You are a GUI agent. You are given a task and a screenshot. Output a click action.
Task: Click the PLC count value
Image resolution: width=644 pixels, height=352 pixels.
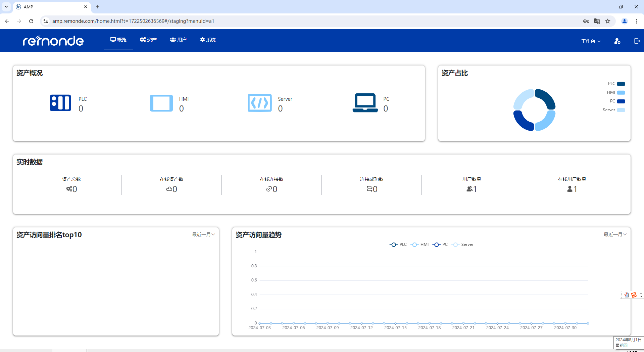click(x=81, y=108)
